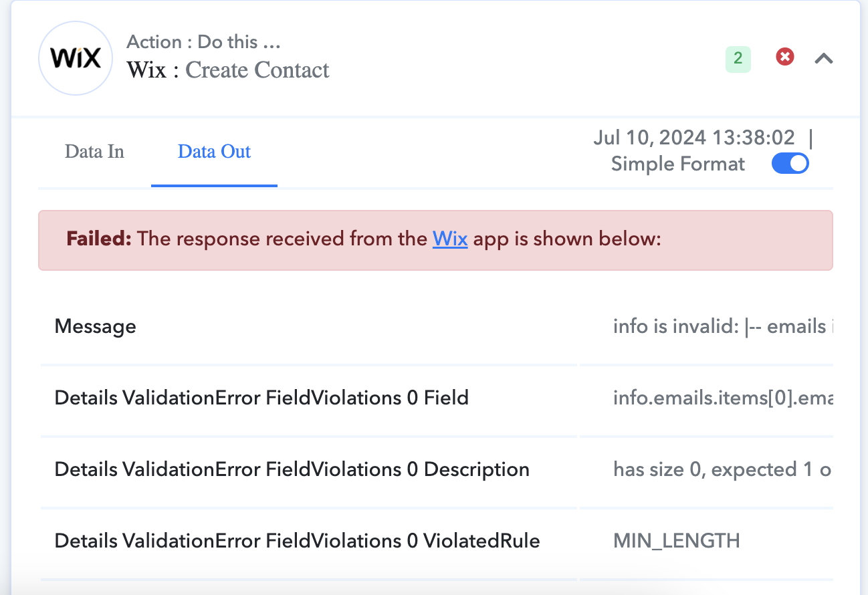This screenshot has width=868, height=595.
Task: Click the Action : Do this ... label
Action: point(203,42)
